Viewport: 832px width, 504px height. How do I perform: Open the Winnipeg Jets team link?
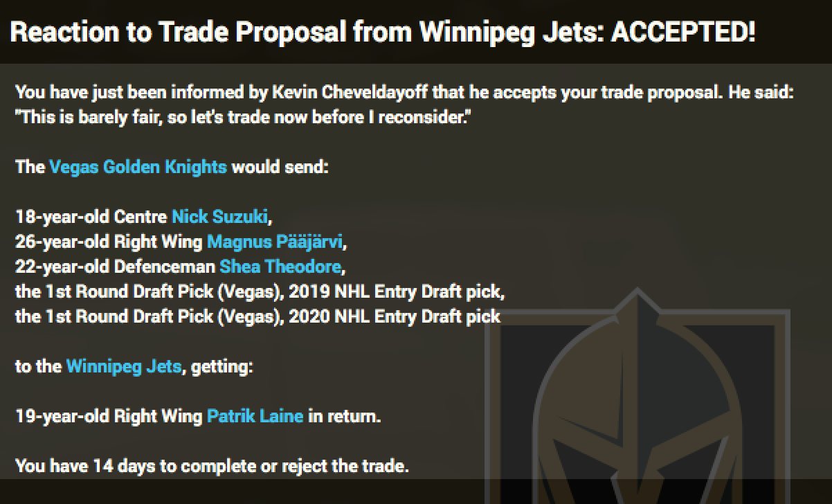point(124,366)
